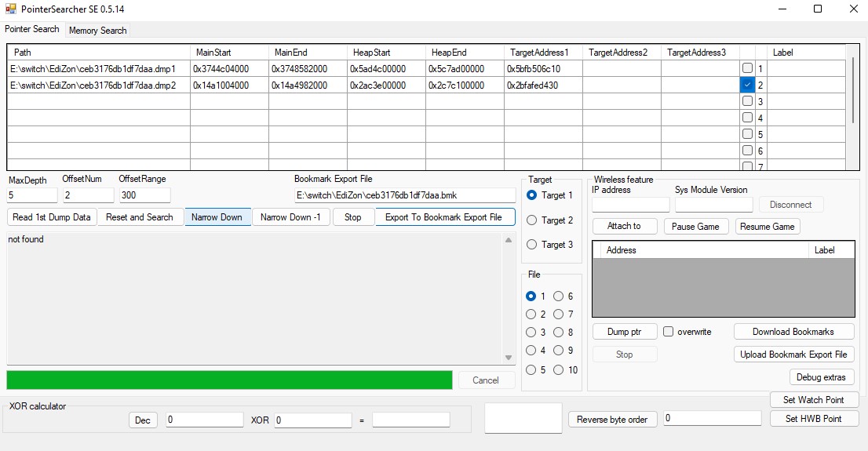The height and width of the screenshot is (451, 868).
Task: Pick File 6 radio button
Action: 558,296
